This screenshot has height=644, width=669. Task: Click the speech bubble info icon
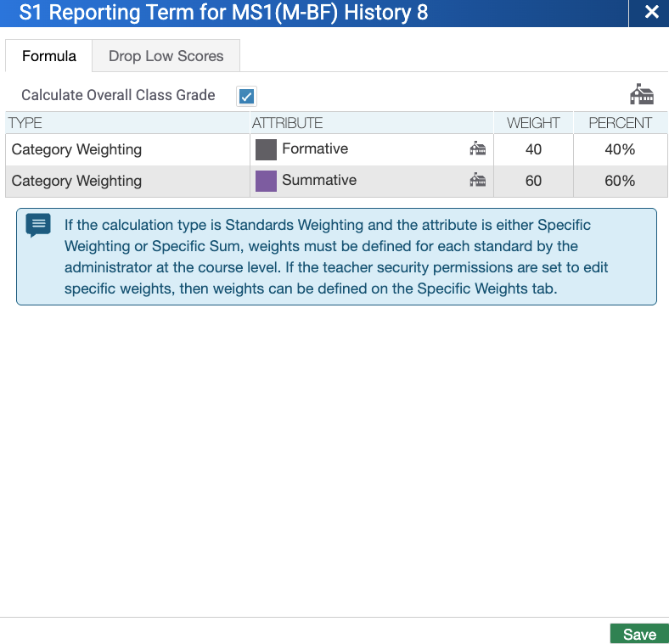[x=38, y=226]
